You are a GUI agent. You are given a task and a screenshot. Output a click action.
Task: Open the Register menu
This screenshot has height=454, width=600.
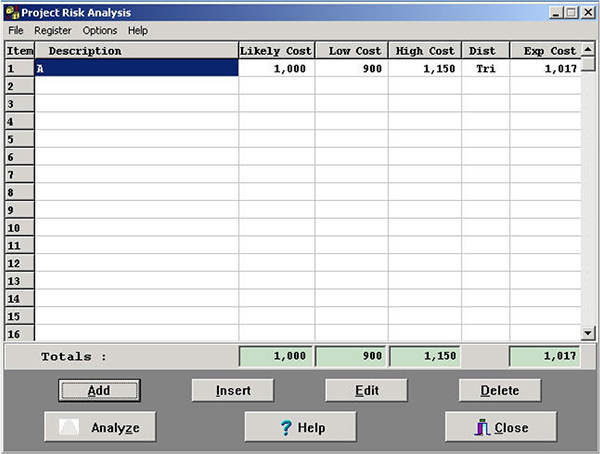coord(53,31)
